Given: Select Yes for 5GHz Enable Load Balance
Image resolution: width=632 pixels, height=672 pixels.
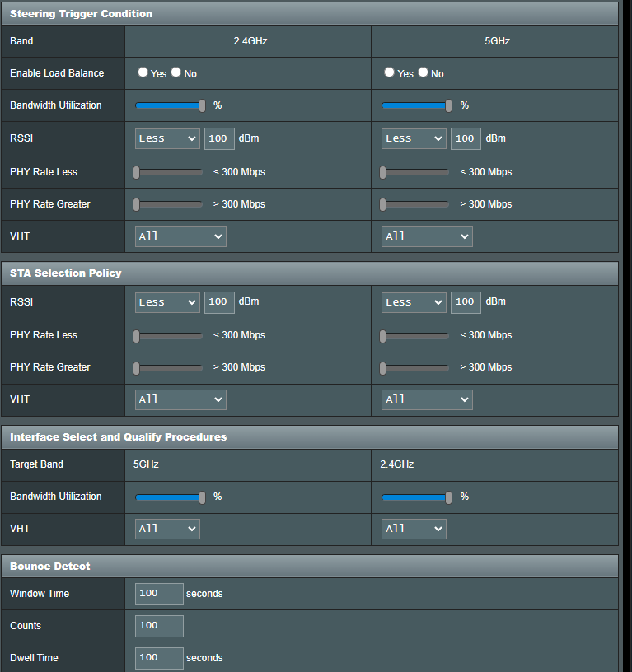Looking at the screenshot, I should [x=389, y=72].
